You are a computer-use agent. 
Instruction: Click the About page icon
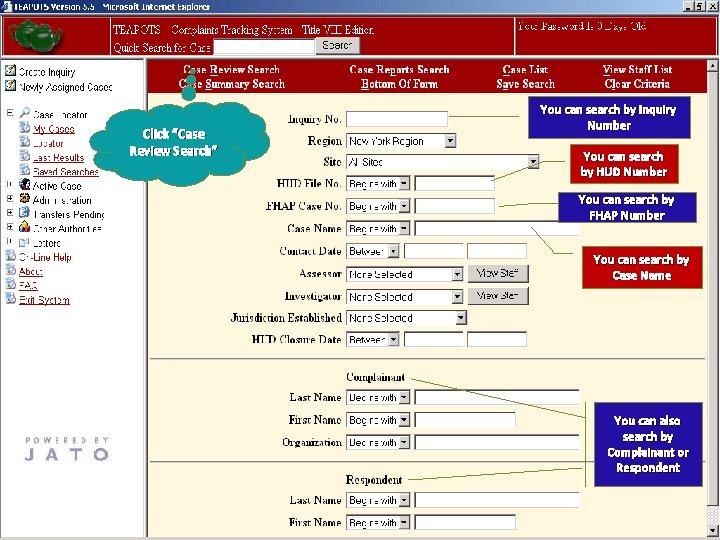click(x=10, y=270)
